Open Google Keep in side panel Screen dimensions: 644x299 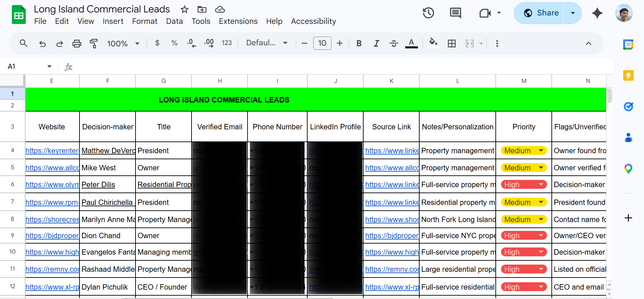[628, 76]
